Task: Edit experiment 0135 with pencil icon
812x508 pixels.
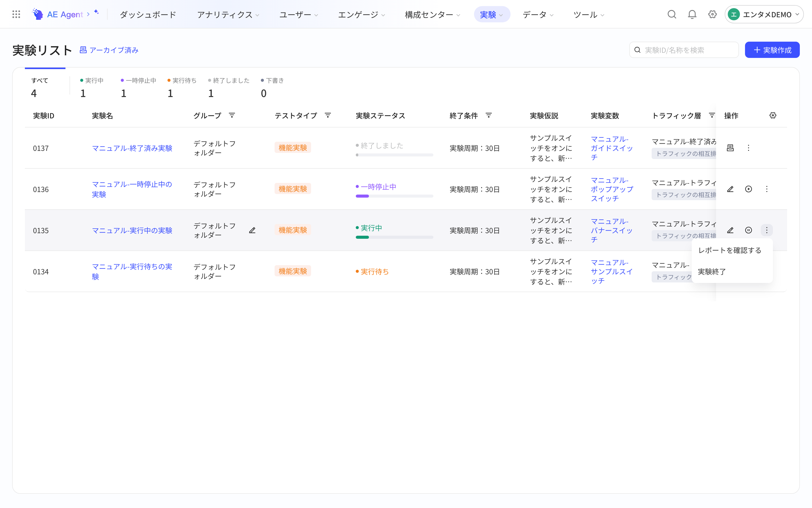Action: pos(730,230)
